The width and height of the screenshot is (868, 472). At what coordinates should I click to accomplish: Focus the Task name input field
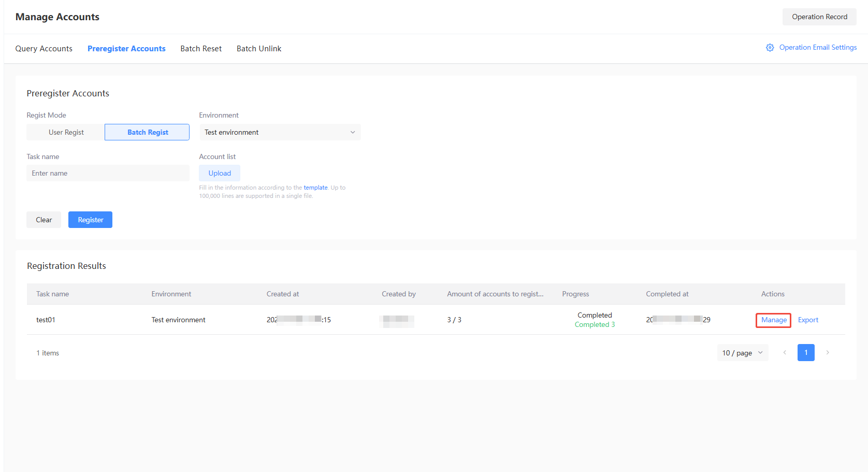[108, 173]
